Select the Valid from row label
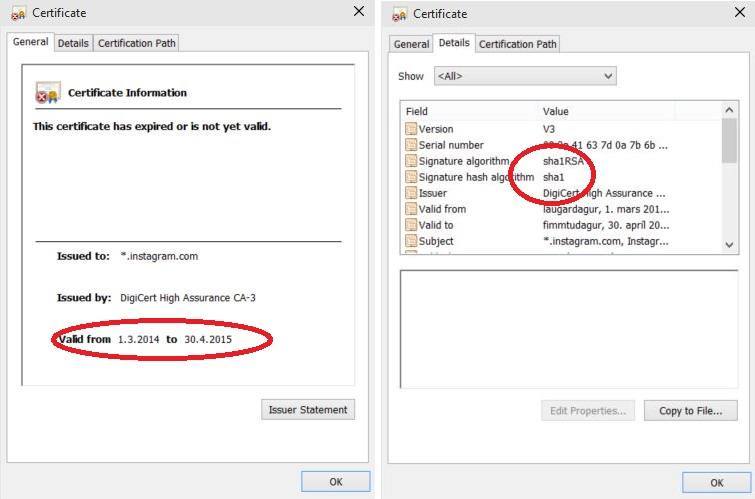 pyautogui.click(x=442, y=209)
